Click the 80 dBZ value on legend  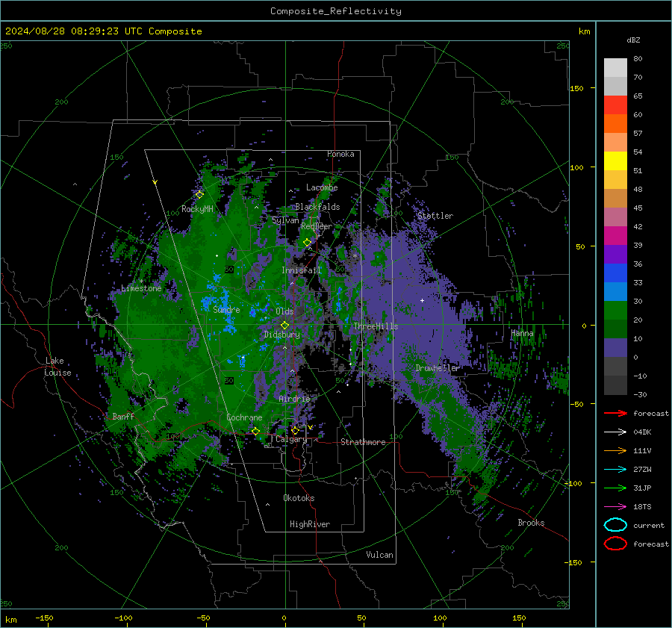tap(638, 59)
